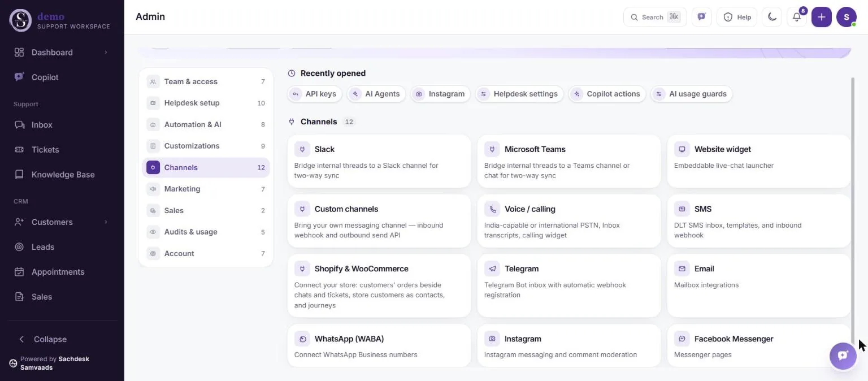Open recently opened AI Agents chip

(376, 94)
